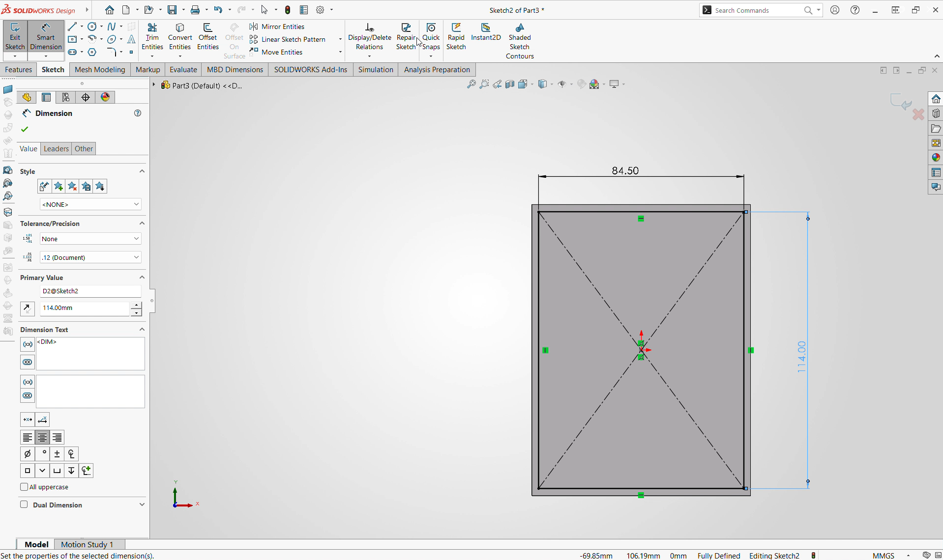The height and width of the screenshot is (560, 943).
Task: Click the green OK checkmark
Action: (25, 129)
